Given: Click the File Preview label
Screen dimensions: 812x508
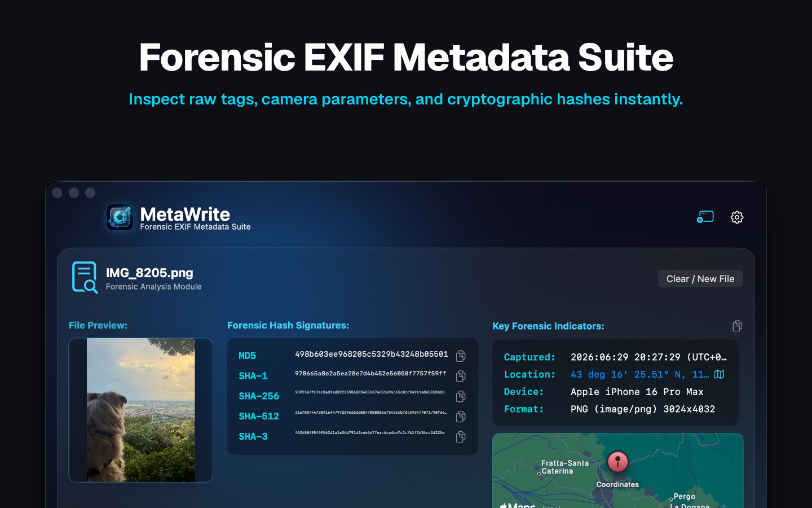Looking at the screenshot, I should point(98,325).
